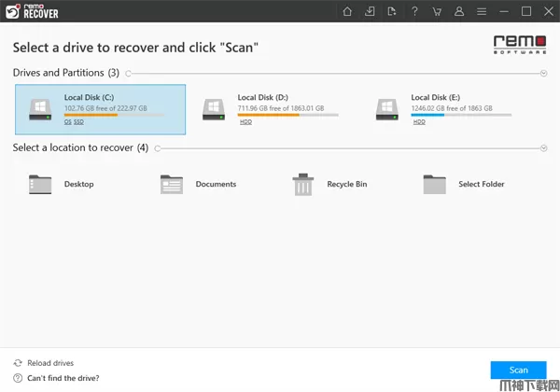
Task: Click the user account icon
Action: pos(459,11)
